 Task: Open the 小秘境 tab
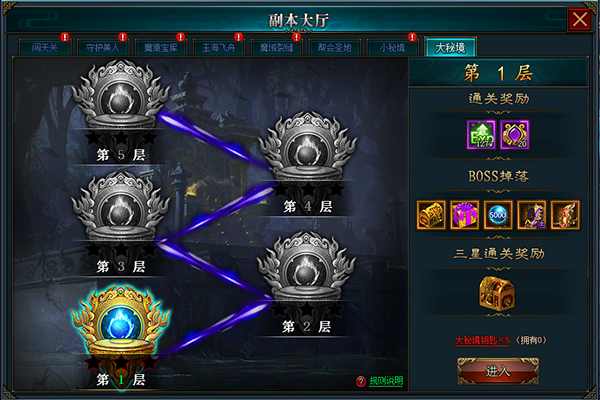tap(392, 47)
